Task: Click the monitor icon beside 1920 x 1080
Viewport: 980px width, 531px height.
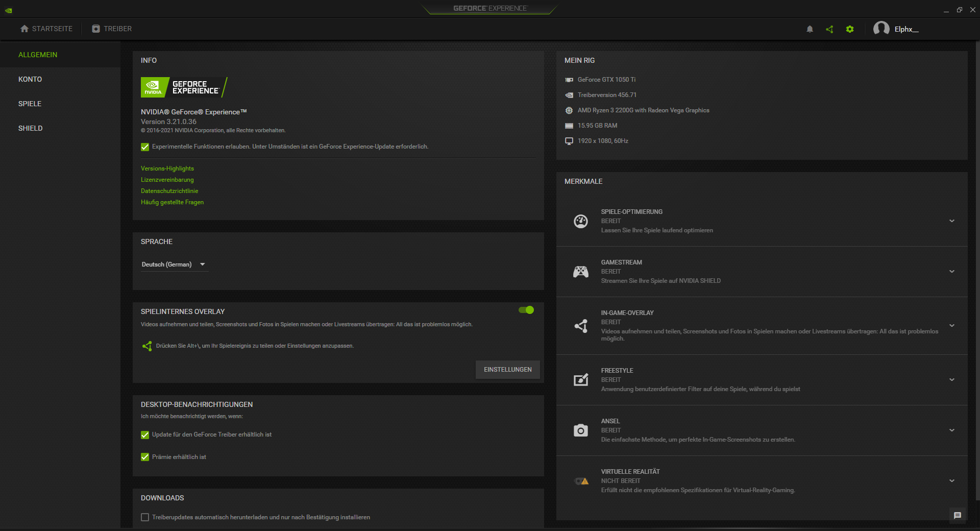Action: [x=569, y=141]
